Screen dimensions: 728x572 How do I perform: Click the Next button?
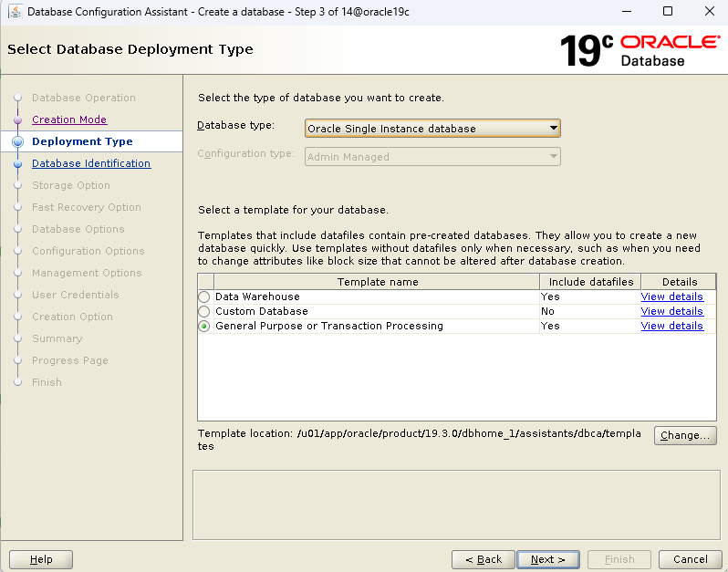548,559
